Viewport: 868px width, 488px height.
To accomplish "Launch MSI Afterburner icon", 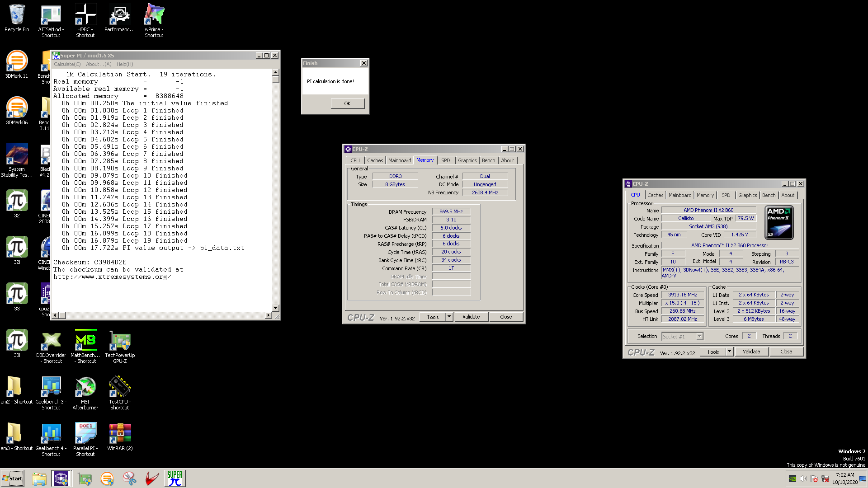I will tap(85, 393).
